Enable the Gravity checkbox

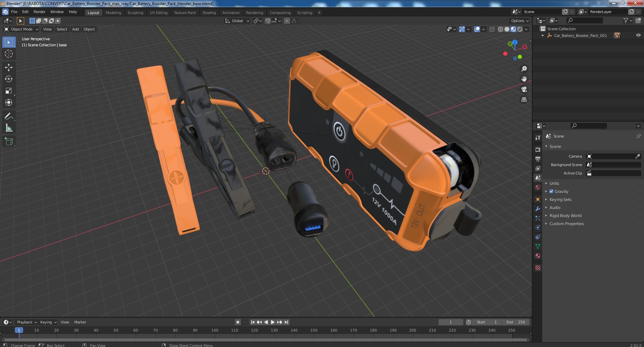[x=551, y=191]
